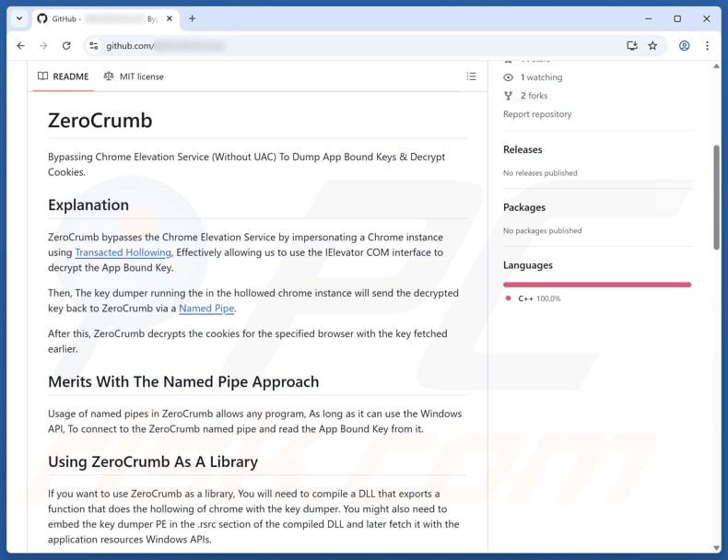Click the ZeroCrumb heading
This screenshot has height=560, width=728.
point(100,121)
